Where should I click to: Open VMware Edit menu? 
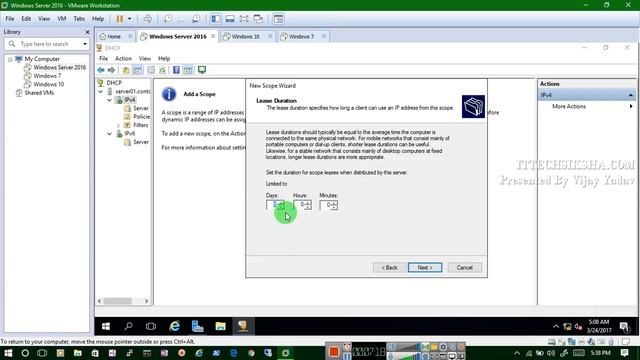pos(26,19)
